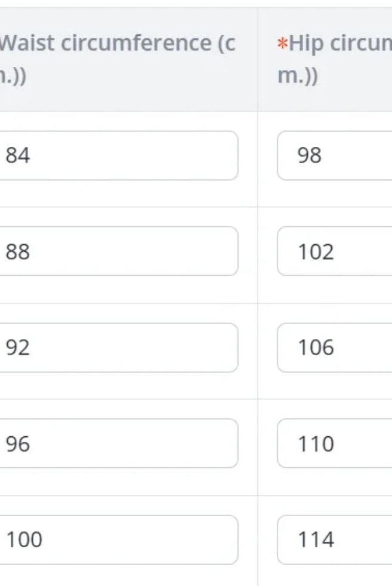Viewport: 392px width, 586px height.
Task: Focus the waist field with value 92
Action: pyautogui.click(x=119, y=347)
